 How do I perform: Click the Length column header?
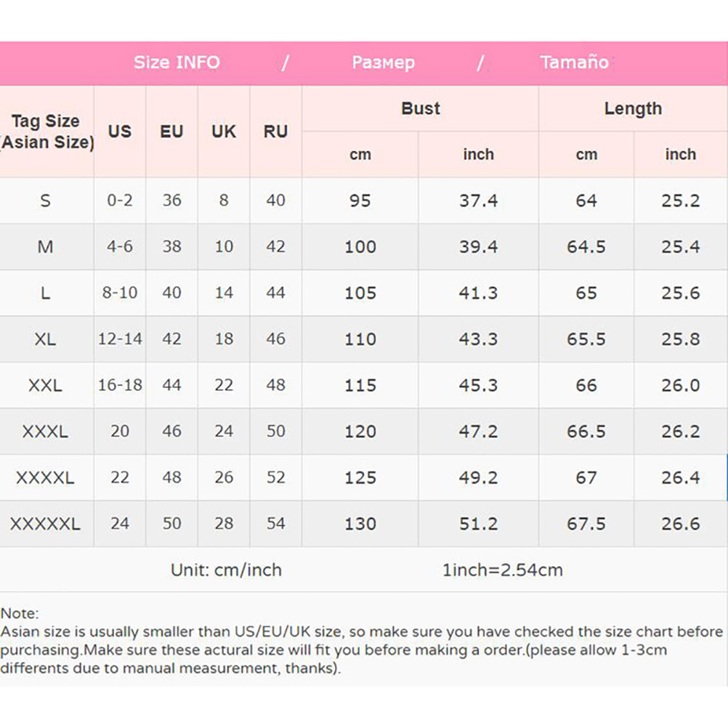633,109
